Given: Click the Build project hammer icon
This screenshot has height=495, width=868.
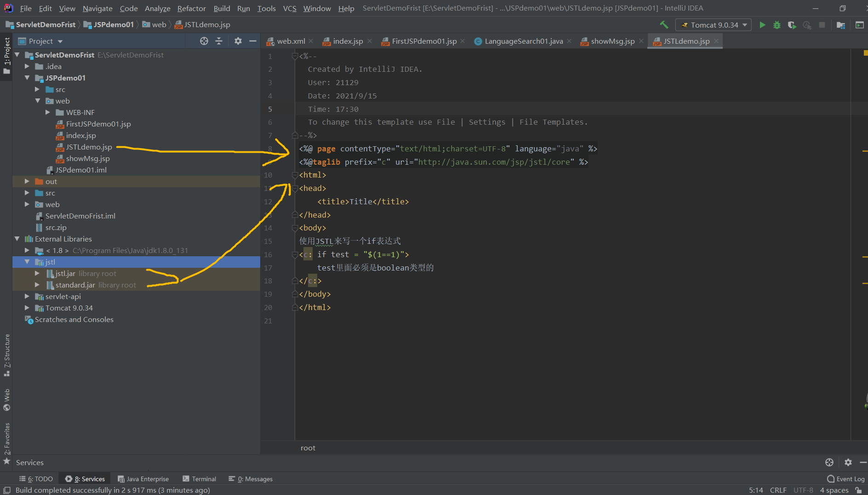Looking at the screenshot, I should pyautogui.click(x=664, y=25).
